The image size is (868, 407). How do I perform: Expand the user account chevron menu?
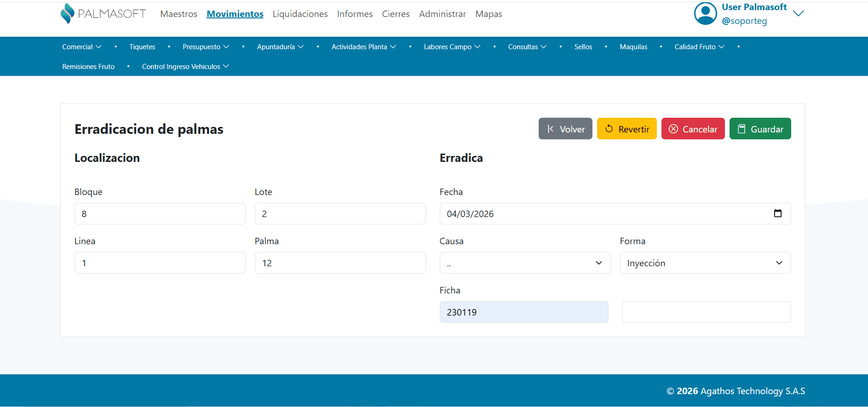pos(799,14)
